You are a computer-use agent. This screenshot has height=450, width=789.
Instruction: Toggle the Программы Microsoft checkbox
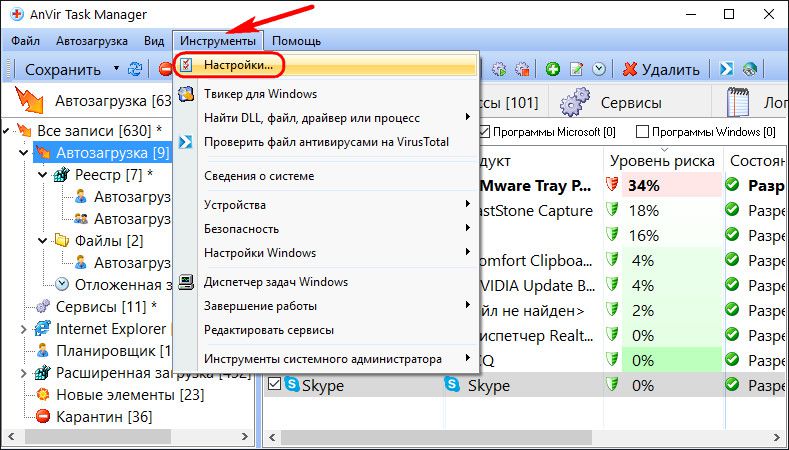coord(486,132)
